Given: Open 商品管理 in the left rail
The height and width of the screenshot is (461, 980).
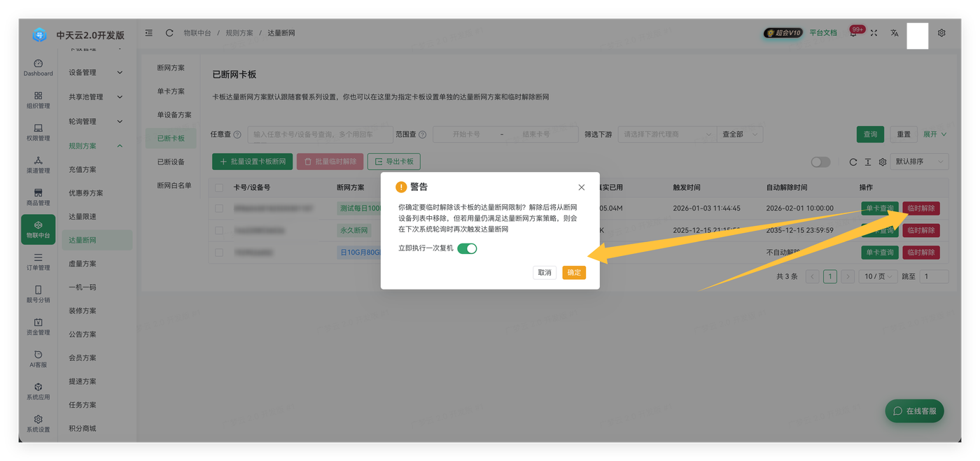Looking at the screenshot, I should (38, 197).
